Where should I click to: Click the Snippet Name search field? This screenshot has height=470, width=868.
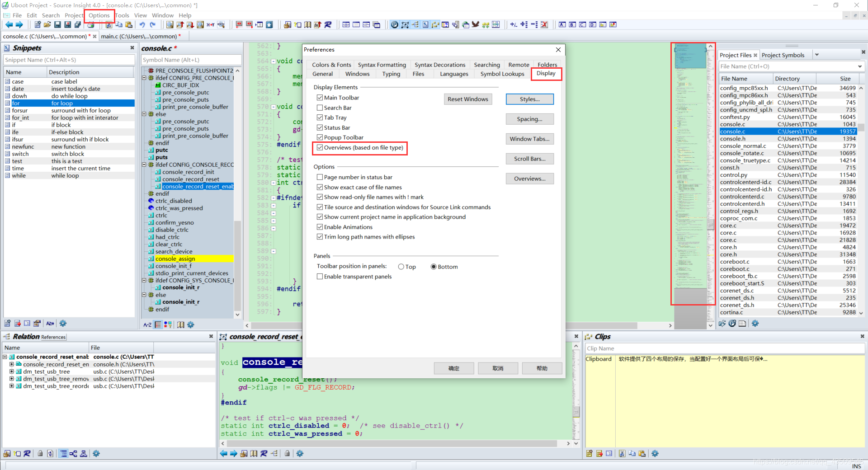point(69,60)
